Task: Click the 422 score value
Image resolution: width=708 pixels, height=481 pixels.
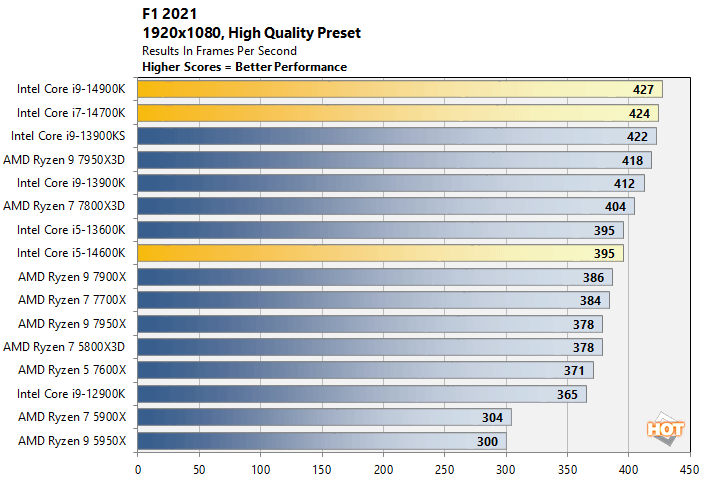Action: 637,137
